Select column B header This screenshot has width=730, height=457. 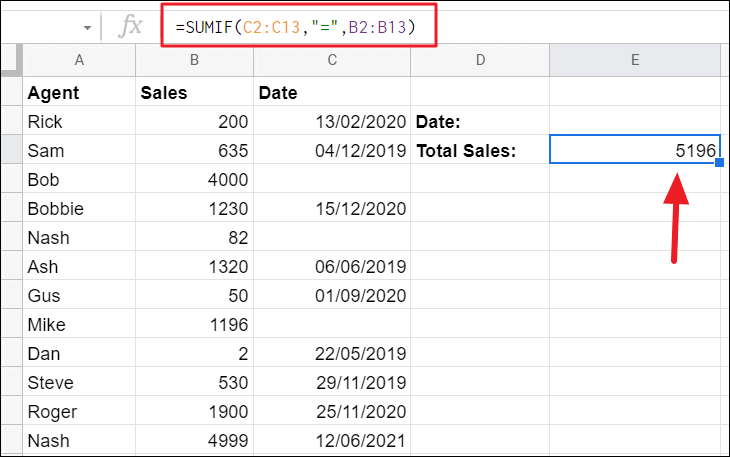193,61
